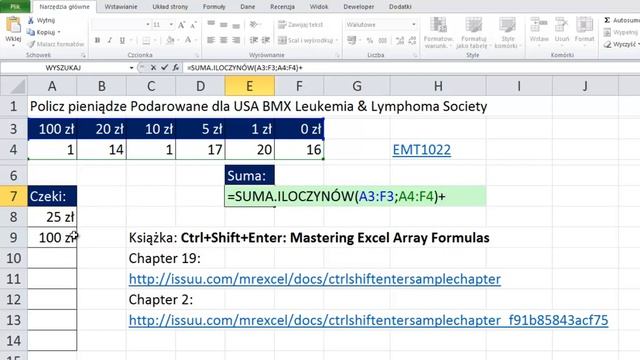This screenshot has width=640, height=360.
Task: Open the Name Box dropdown arrow
Action: pos(131,68)
